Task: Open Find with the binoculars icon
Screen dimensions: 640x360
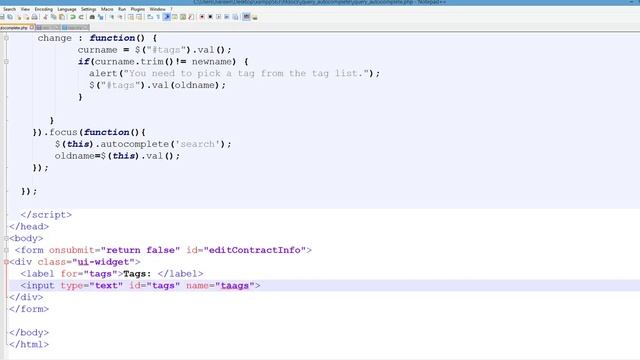Action: pyautogui.click(x=92, y=17)
